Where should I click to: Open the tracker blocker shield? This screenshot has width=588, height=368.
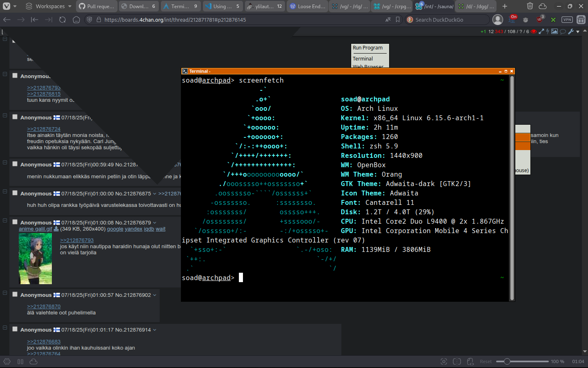point(90,20)
